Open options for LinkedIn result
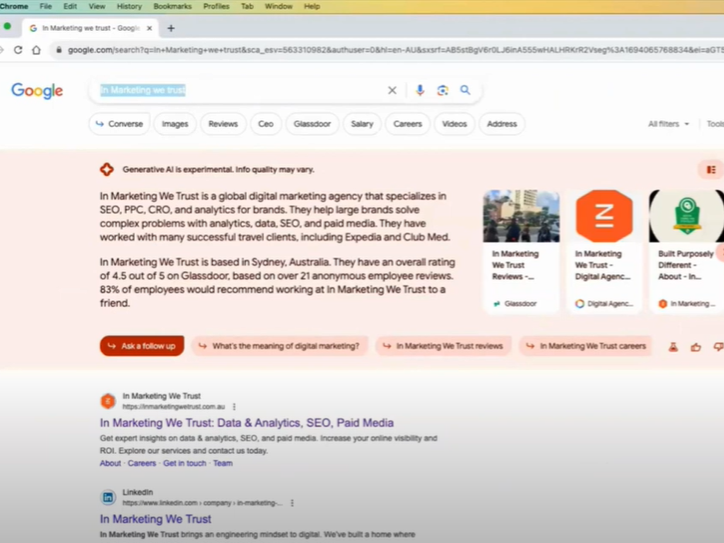Viewport: 724px width, 543px height. [292, 503]
